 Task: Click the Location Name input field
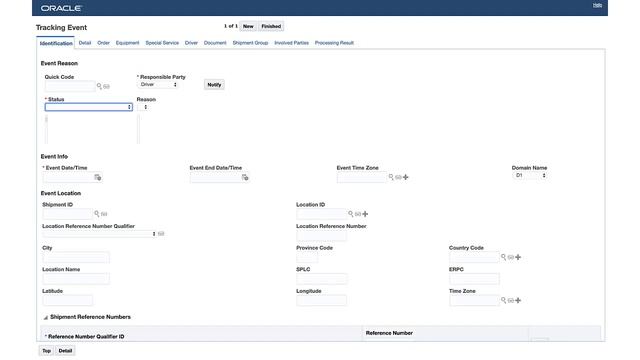click(x=76, y=279)
